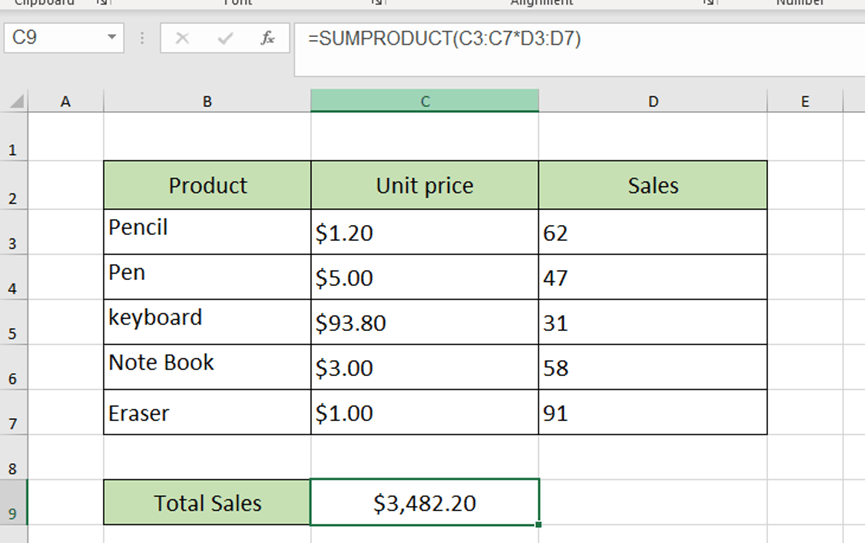Select row 4 header
The width and height of the screenshot is (865, 543).
[13, 277]
